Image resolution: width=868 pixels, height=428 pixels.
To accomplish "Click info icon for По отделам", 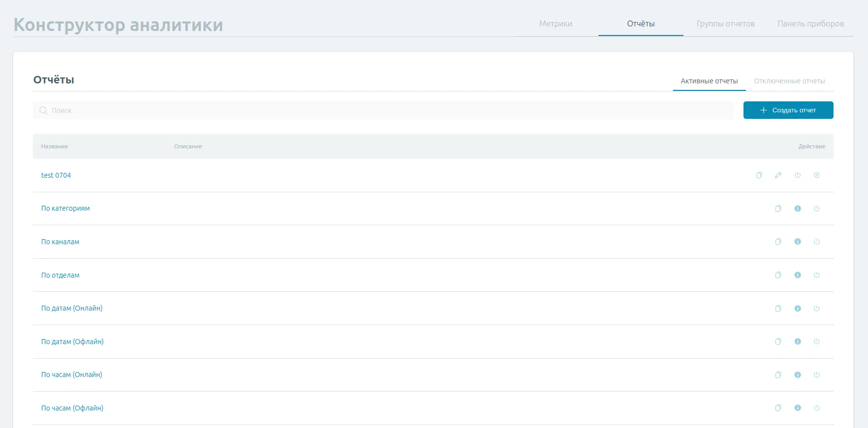I will 797,275.
